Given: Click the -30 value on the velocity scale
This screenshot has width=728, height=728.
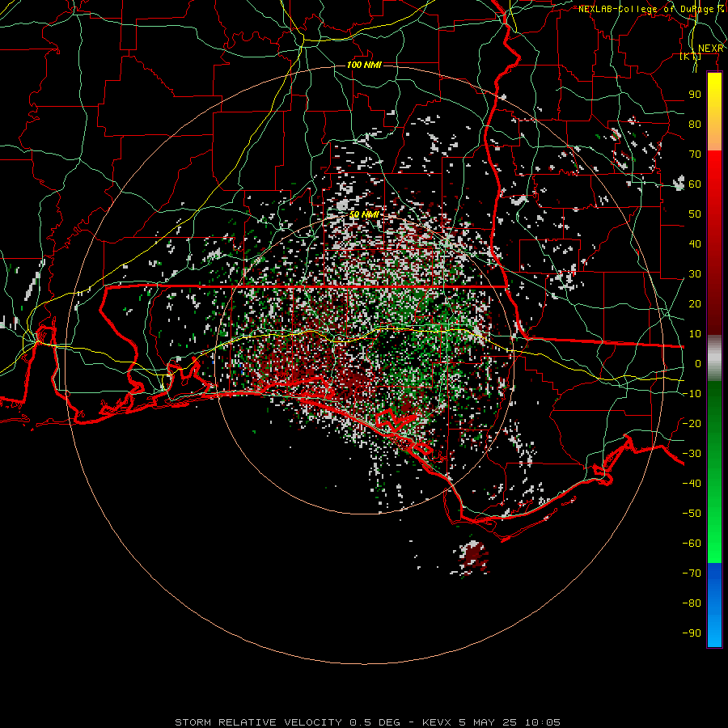Looking at the screenshot, I should pos(692,454).
